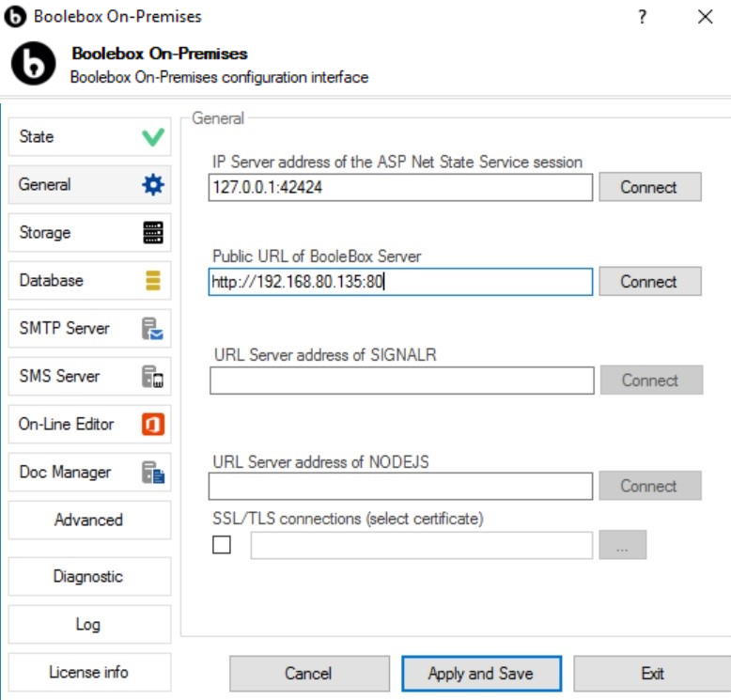Click the large Boolebox logo in header
The height and width of the screenshot is (700, 731).
pos(33,64)
